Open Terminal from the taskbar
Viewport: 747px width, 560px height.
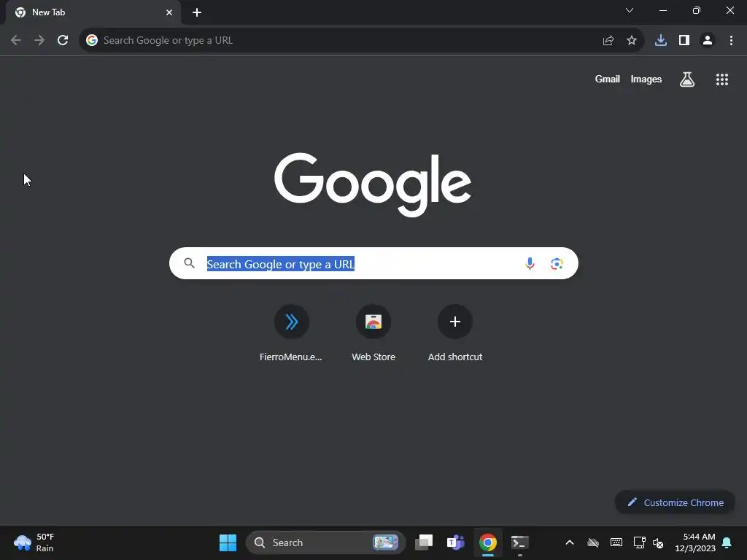click(x=519, y=542)
